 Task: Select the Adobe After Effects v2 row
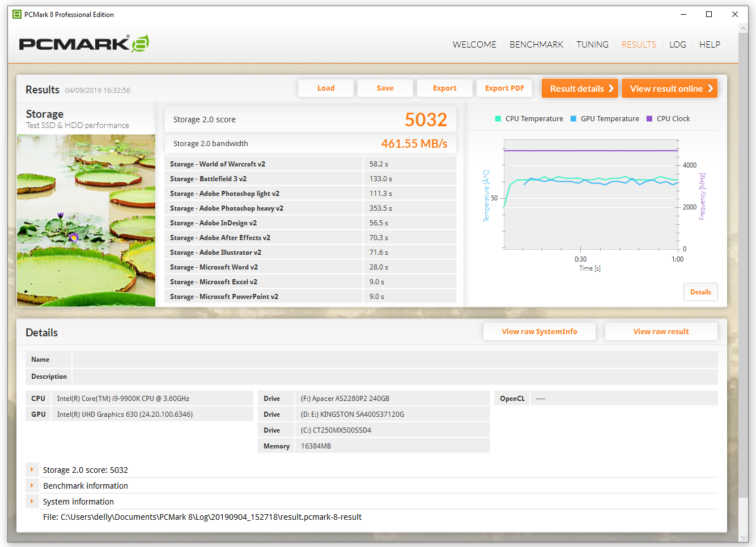311,237
